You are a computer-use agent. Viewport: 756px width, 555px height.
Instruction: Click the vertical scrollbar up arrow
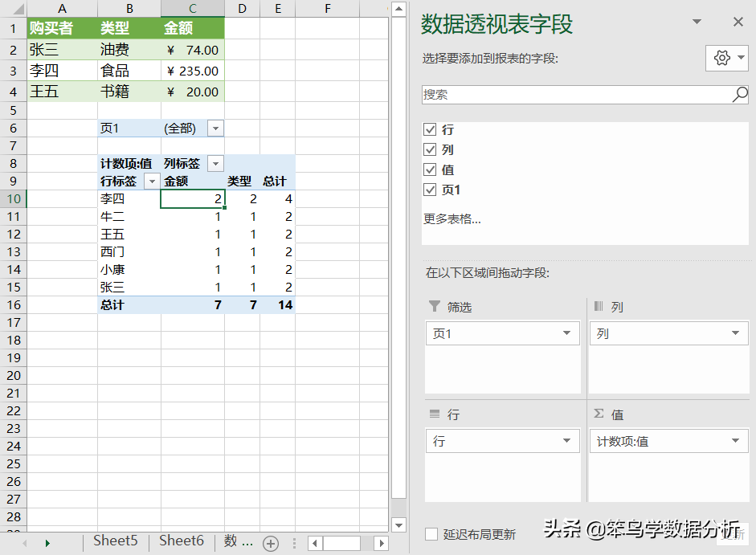pyautogui.click(x=398, y=9)
